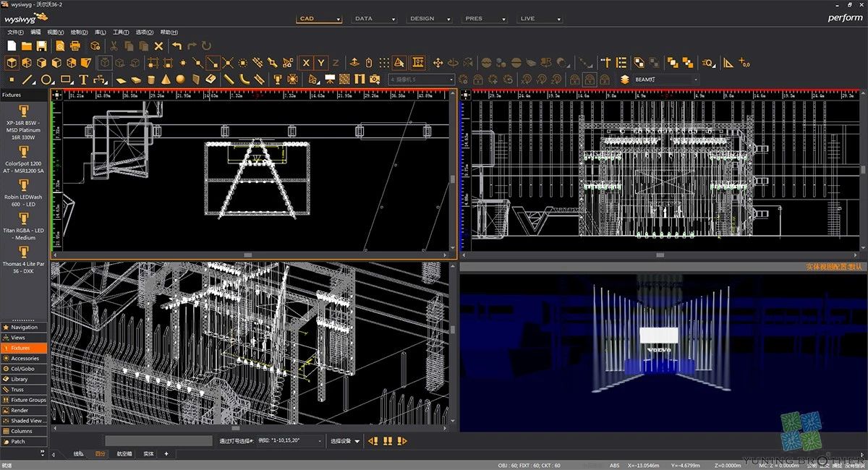Open the 工具 menu

click(121, 33)
